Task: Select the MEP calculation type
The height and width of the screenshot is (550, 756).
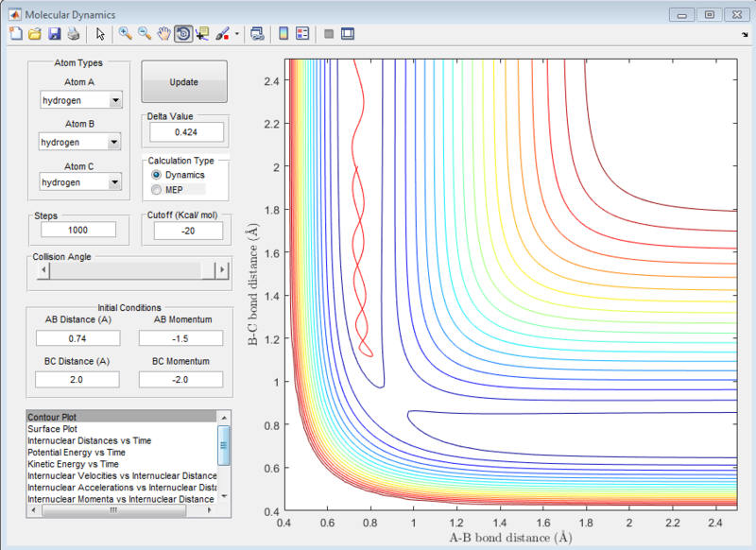Action: tap(157, 190)
